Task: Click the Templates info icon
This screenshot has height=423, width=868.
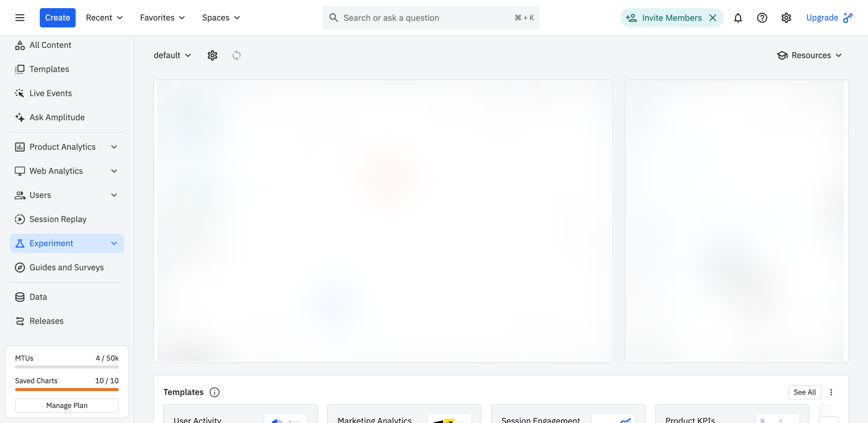Action: pos(214,392)
